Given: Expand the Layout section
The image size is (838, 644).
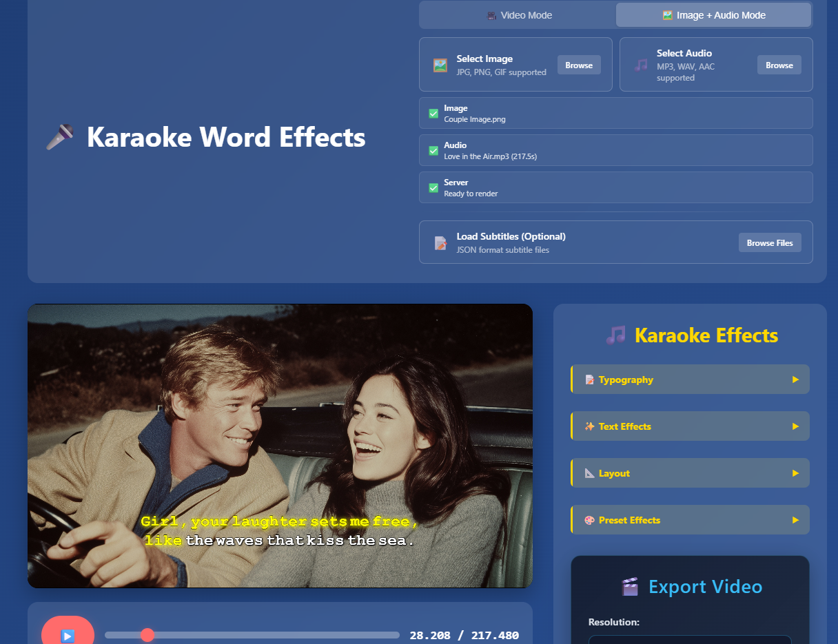Looking at the screenshot, I should [690, 473].
